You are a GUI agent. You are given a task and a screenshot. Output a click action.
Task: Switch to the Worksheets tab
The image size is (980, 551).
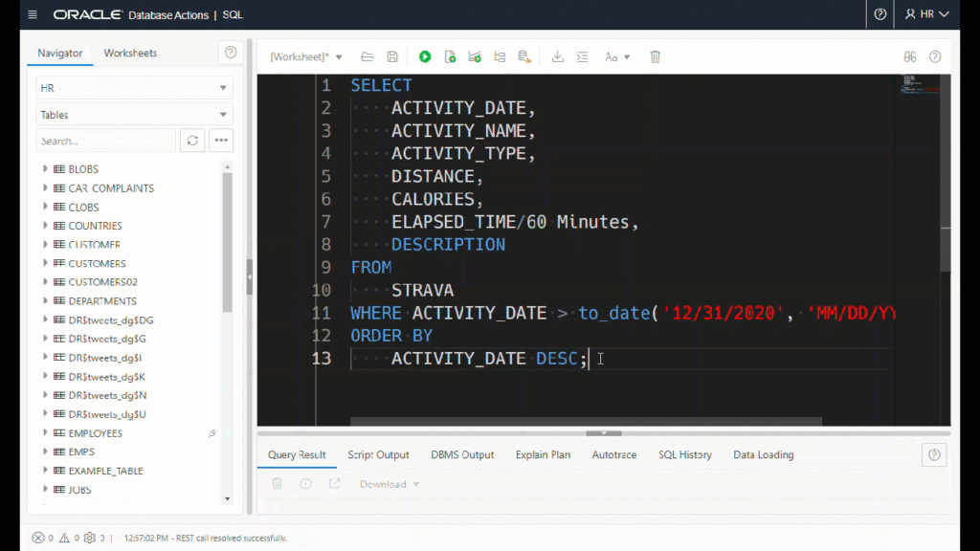[x=130, y=53]
